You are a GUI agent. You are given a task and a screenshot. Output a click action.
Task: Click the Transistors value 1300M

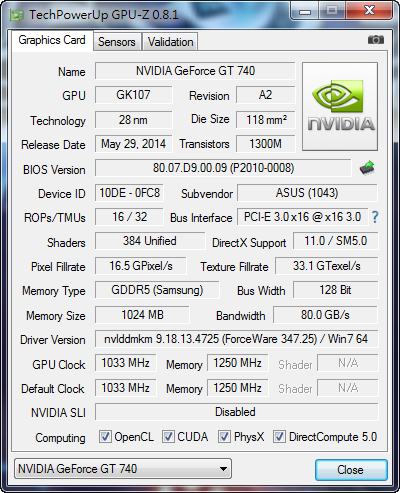point(266,144)
